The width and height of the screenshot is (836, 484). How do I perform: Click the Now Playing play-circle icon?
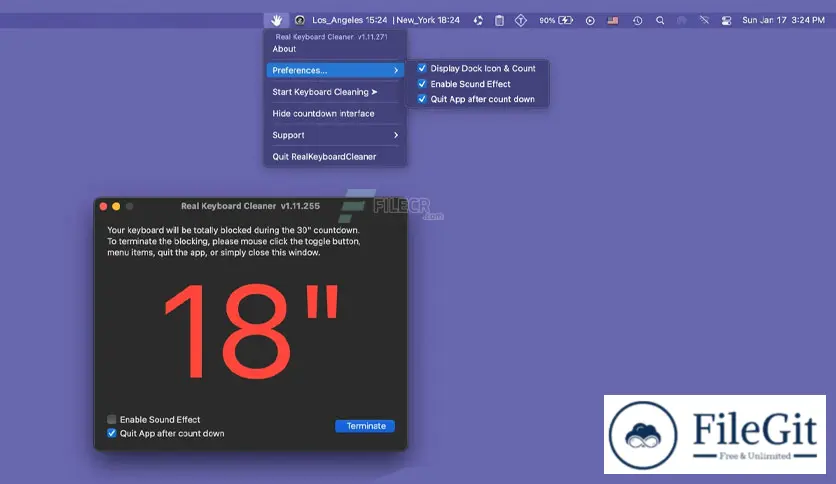pyautogui.click(x=590, y=20)
